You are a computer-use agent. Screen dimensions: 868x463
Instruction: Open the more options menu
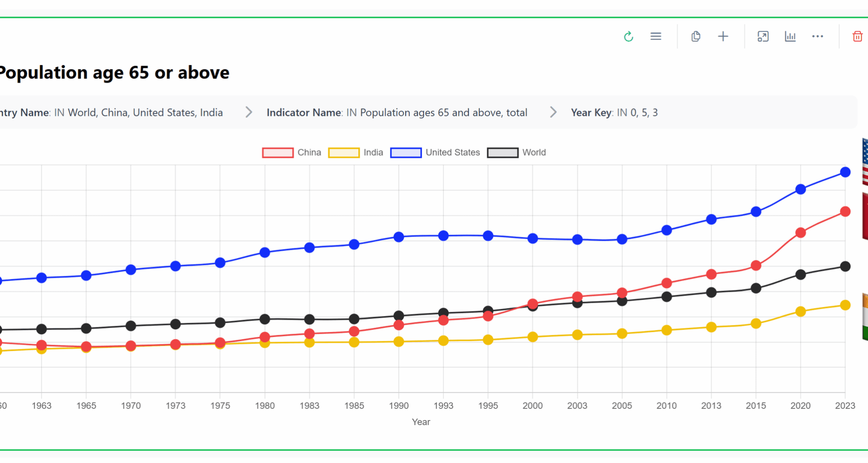pyautogui.click(x=817, y=36)
